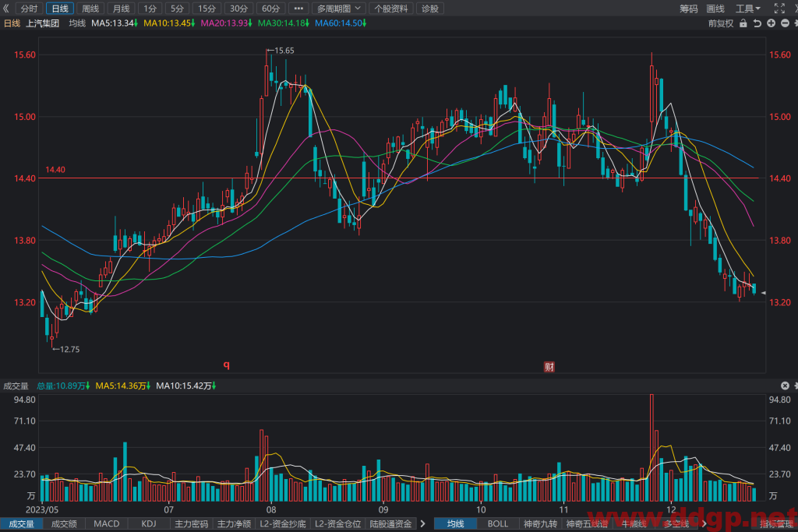This screenshot has height=532, width=798.
Task: Enter fullscreen chart view icon
Action: (x=779, y=8)
